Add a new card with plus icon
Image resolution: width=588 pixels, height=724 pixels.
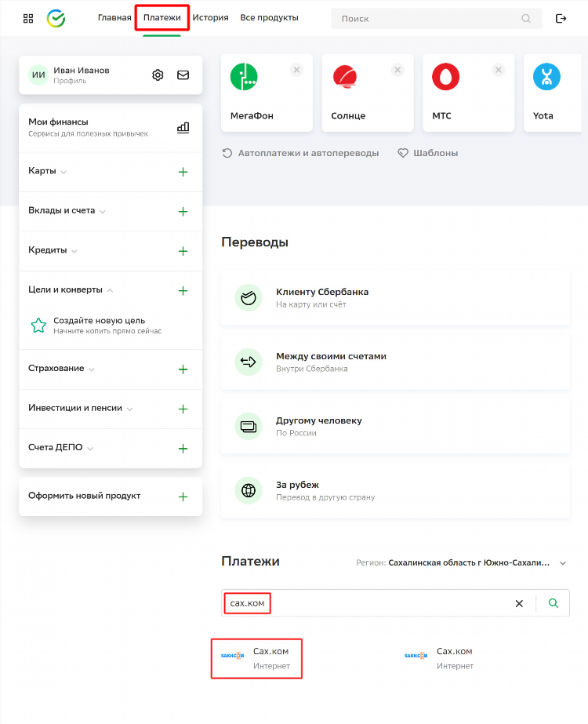(183, 172)
